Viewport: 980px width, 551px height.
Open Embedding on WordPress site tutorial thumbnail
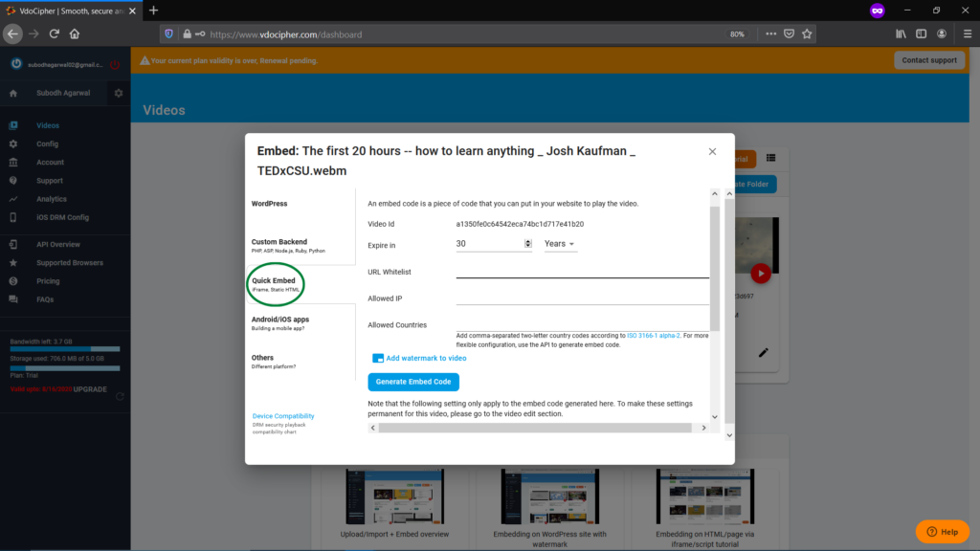(549, 497)
